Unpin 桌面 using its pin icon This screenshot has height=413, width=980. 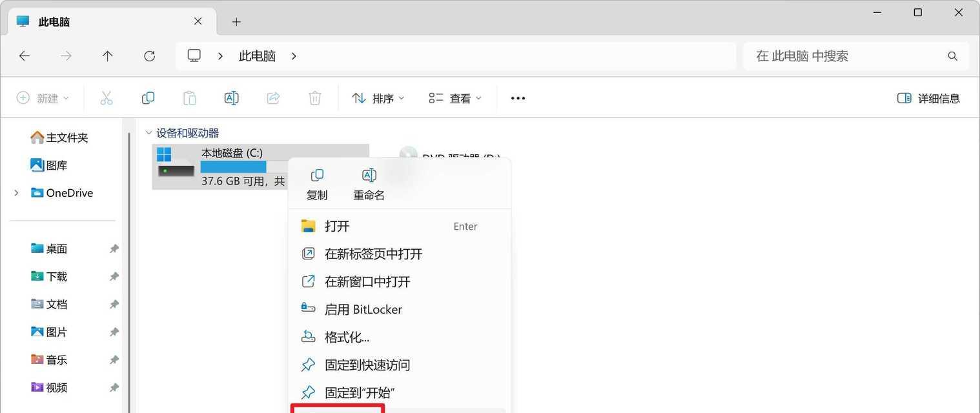pyautogui.click(x=114, y=248)
